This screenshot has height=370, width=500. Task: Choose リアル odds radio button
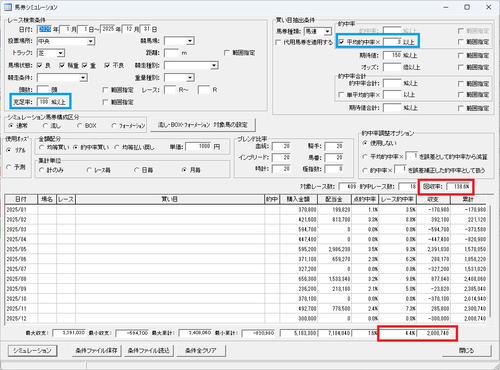coord(9,150)
